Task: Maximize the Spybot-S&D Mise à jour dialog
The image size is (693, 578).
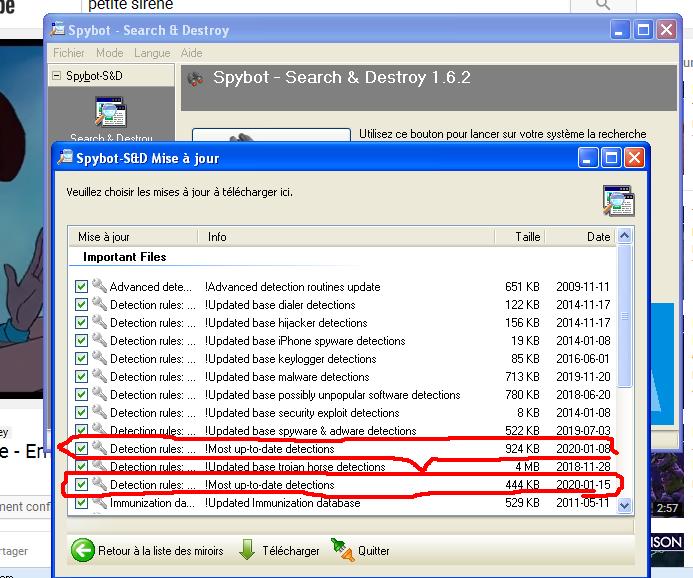Action: coord(611,158)
